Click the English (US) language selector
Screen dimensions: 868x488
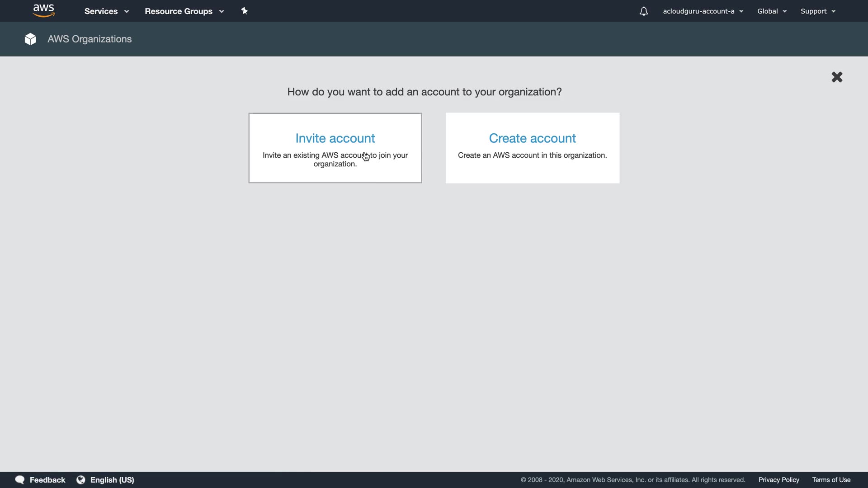(112, 480)
